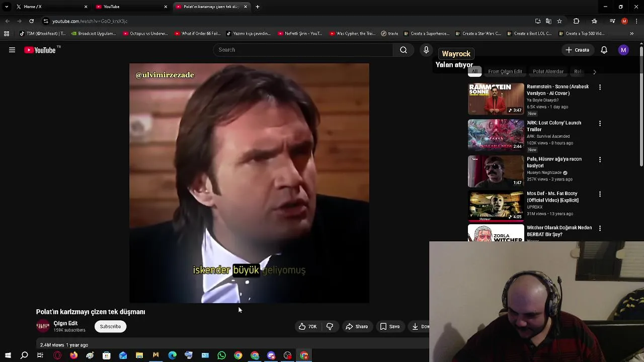Viewport: 644px width, 362px height.
Task: Open Microsoft Edge from taskbar
Action: coord(172,355)
